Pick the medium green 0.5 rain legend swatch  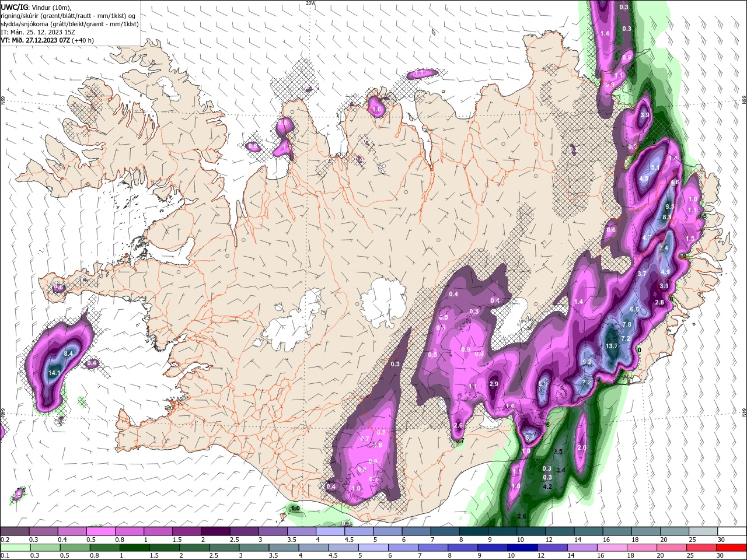click(x=75, y=548)
